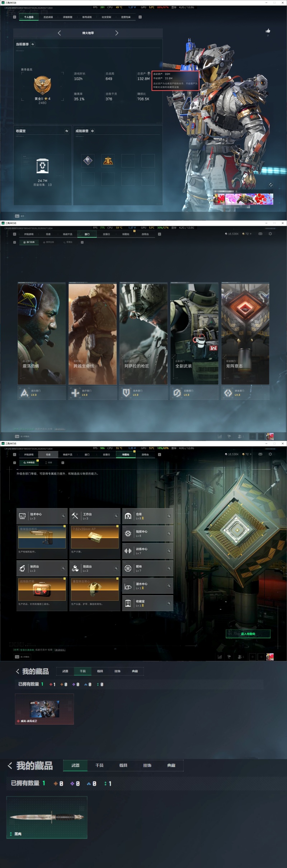Screen dimensions: 287x868
Task: Inspect 工作台 using its magnifier icon
Action: [x=116, y=516]
